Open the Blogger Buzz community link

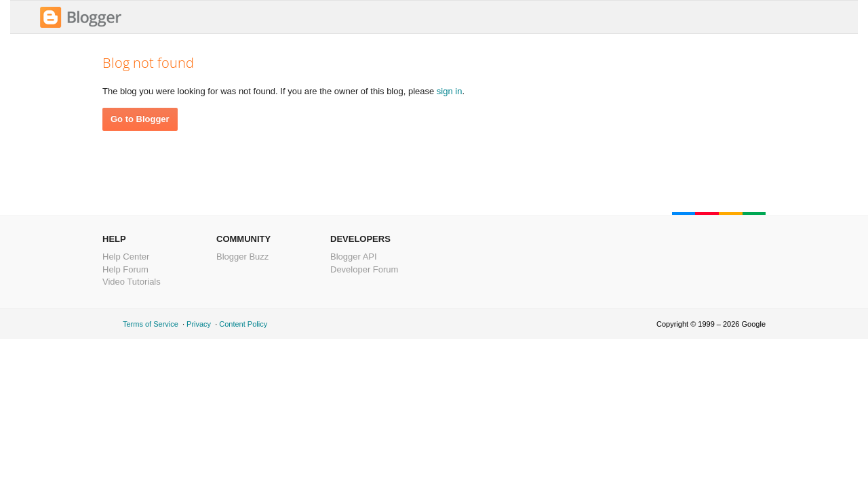242,257
